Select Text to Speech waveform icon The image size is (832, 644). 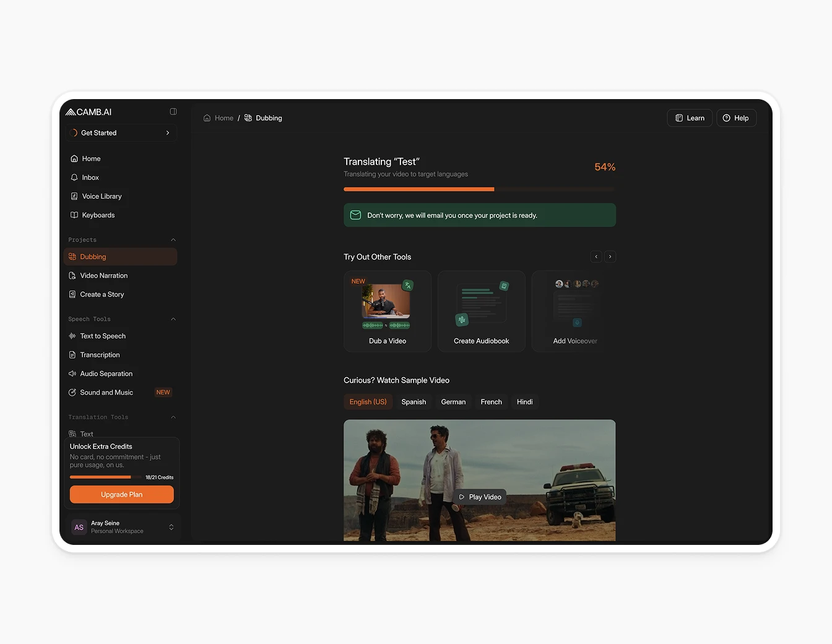[x=72, y=336]
